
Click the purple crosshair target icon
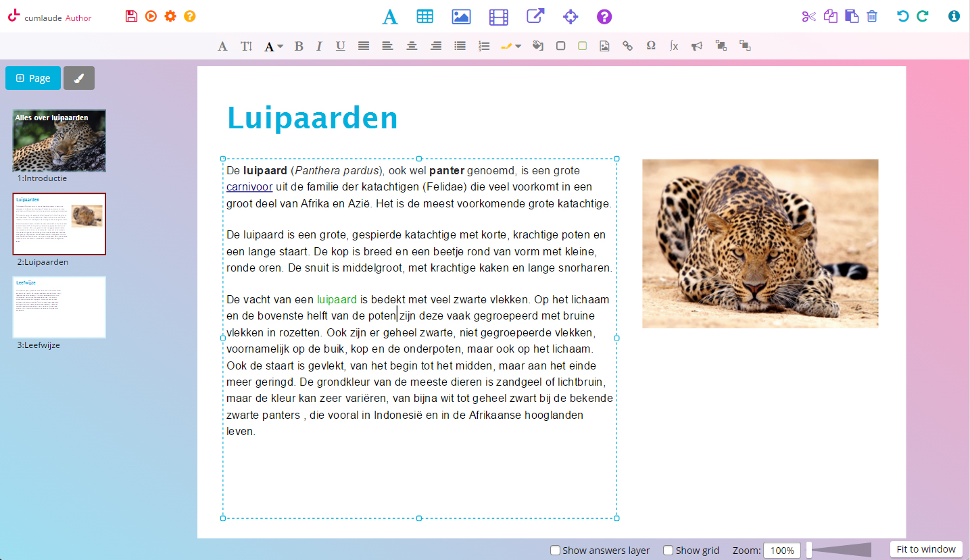click(571, 17)
